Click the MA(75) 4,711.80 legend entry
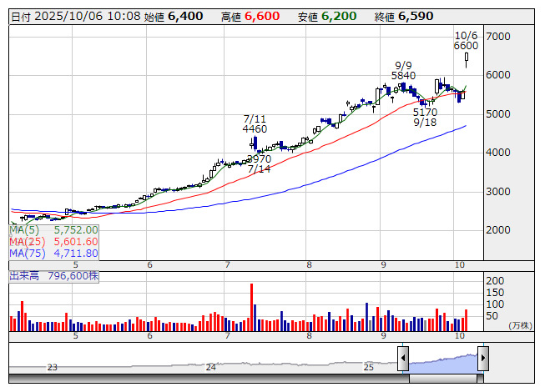The image size is (545, 392). point(54,253)
